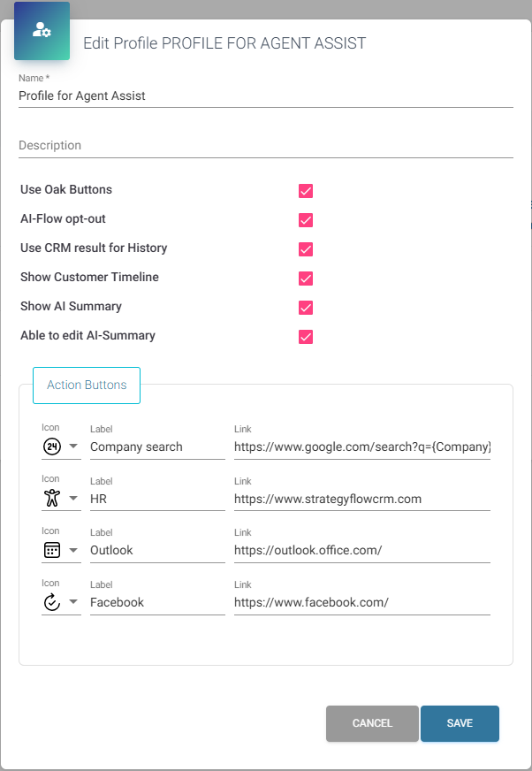Click the Save button

[x=460, y=723]
